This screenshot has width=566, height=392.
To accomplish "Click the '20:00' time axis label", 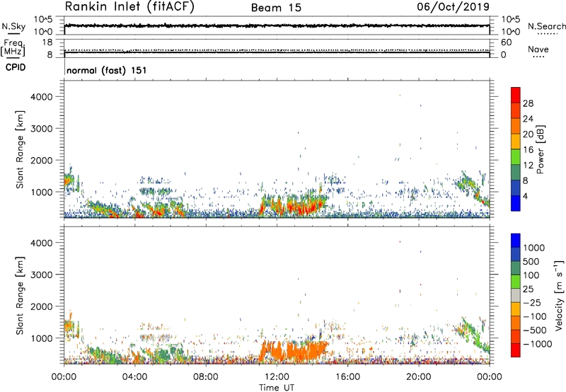I will click(419, 377).
